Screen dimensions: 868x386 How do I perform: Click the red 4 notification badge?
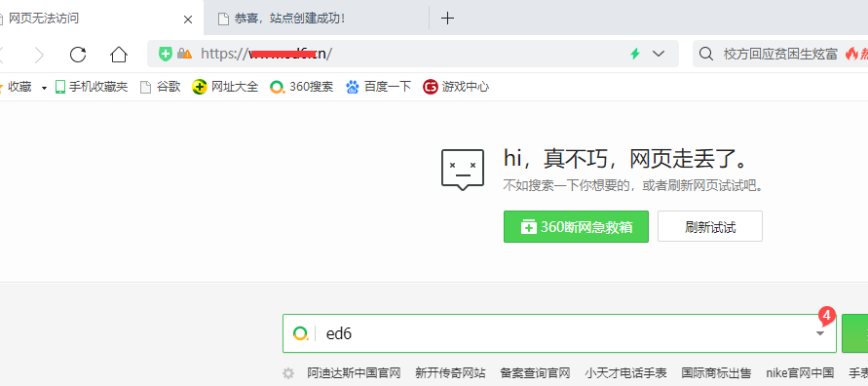coord(826,316)
